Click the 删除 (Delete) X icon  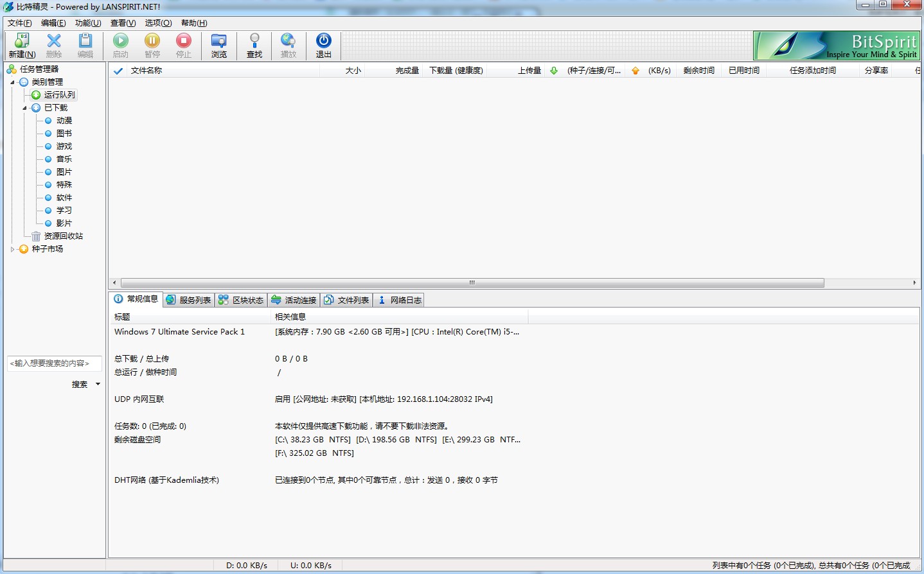click(54, 42)
